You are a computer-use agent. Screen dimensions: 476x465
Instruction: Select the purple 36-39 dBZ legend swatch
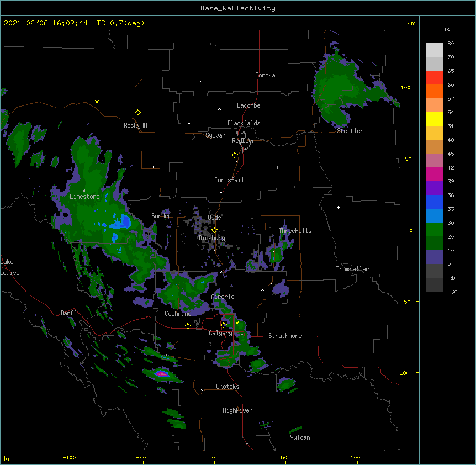(434, 188)
